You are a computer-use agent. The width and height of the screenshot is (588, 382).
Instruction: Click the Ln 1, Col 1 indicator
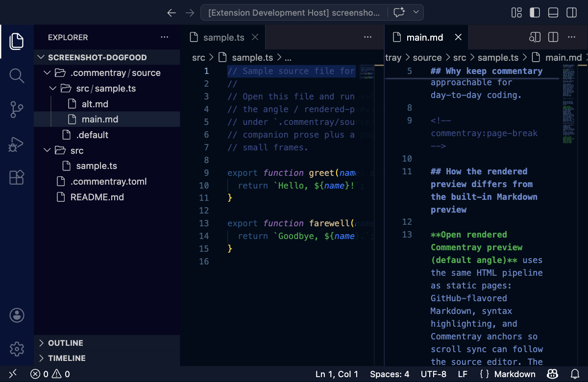[x=337, y=374]
